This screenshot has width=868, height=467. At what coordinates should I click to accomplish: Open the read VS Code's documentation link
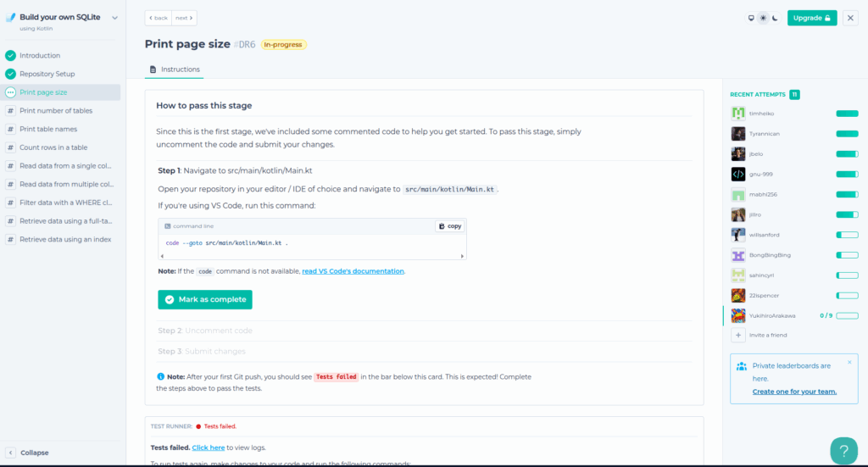pos(353,271)
